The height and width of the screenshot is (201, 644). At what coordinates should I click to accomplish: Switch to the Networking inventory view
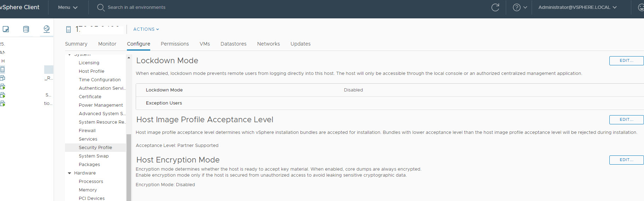click(x=46, y=29)
